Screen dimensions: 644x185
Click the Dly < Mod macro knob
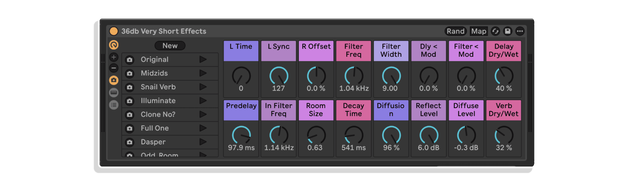point(429,76)
